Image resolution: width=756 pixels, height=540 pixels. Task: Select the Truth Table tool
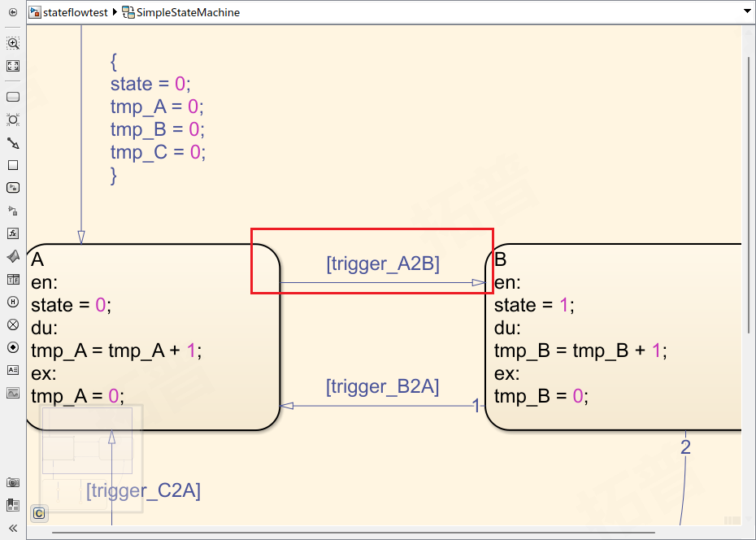[12, 279]
